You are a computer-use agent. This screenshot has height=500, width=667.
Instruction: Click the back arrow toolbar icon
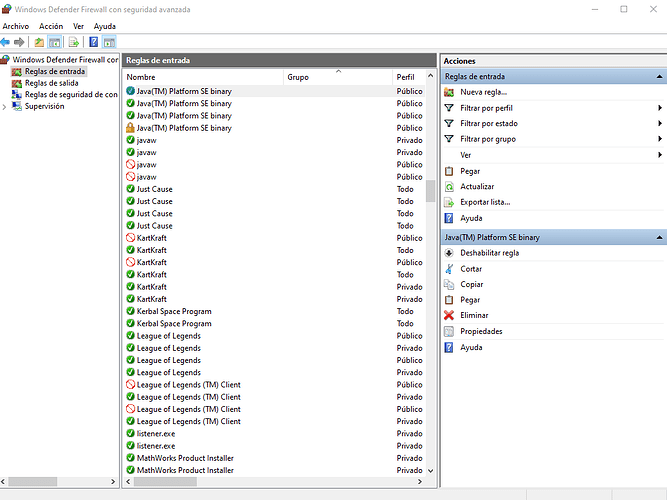(x=5, y=42)
